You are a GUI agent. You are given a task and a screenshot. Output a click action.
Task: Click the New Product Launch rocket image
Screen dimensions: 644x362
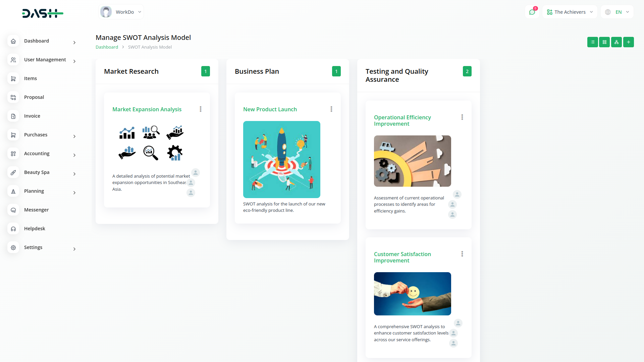click(x=282, y=160)
